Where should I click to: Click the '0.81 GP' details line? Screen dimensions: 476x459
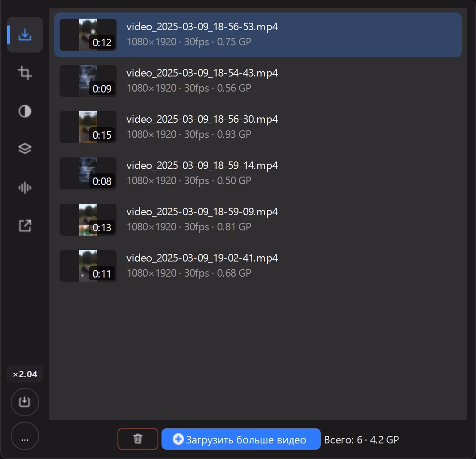pos(189,227)
